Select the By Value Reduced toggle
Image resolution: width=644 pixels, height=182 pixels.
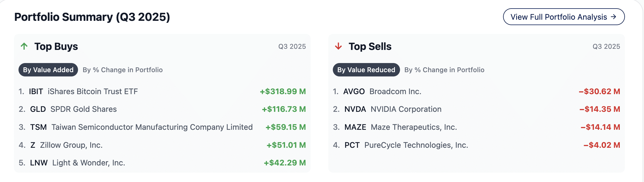coord(366,70)
